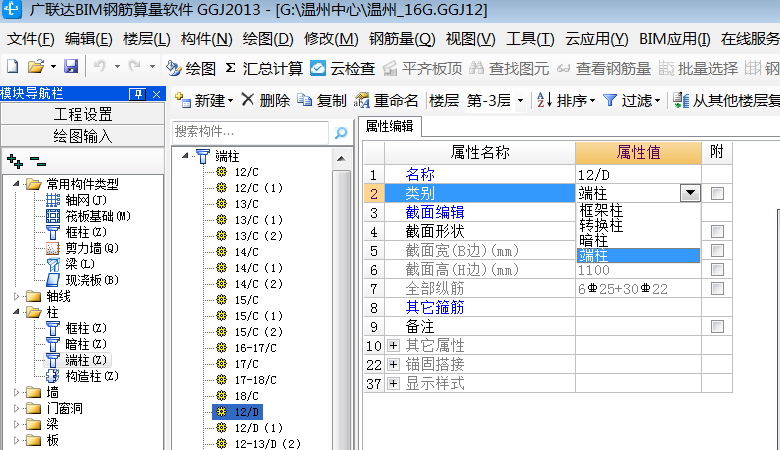Expand the 墙 folder
Screen dimensions: 780x450
coord(16,392)
